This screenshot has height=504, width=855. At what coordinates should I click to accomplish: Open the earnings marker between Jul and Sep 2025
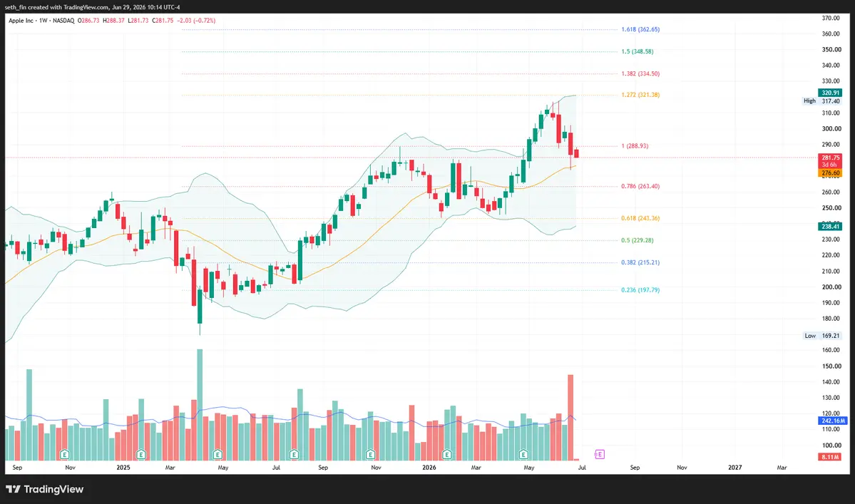(x=295, y=454)
